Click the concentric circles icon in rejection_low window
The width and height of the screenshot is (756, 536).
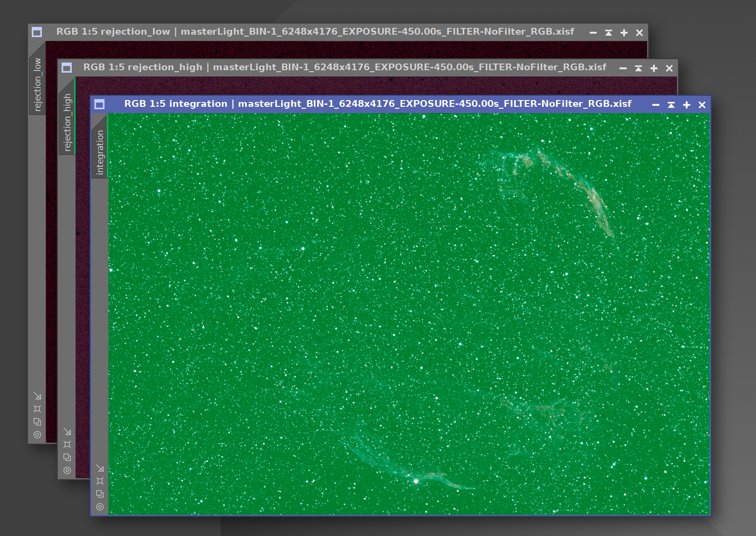coord(37,435)
